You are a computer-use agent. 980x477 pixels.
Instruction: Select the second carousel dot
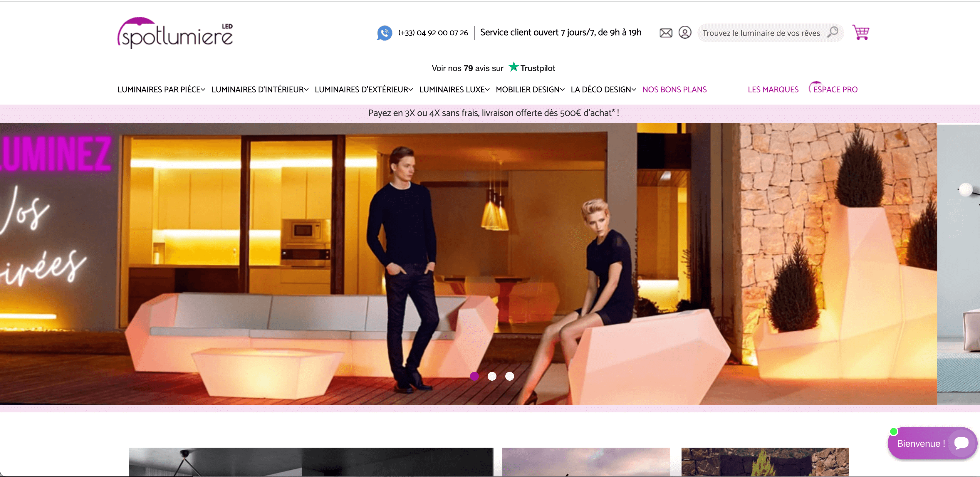491,376
